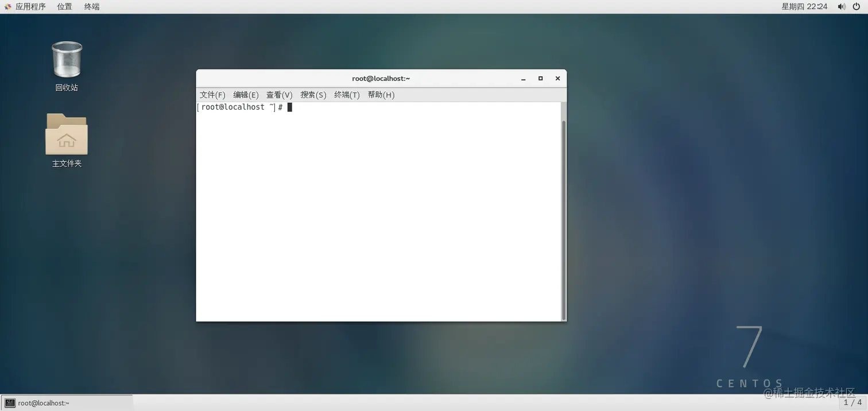Image resolution: width=868 pixels, height=411 pixels.
Task: Click the 1 / 4 workspace switcher
Action: coord(852,402)
